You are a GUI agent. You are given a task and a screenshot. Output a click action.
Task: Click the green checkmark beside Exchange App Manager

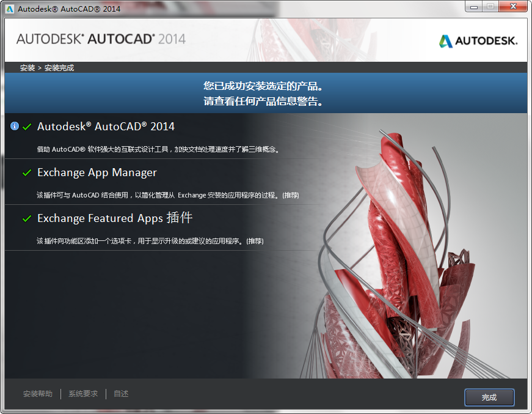click(x=26, y=172)
